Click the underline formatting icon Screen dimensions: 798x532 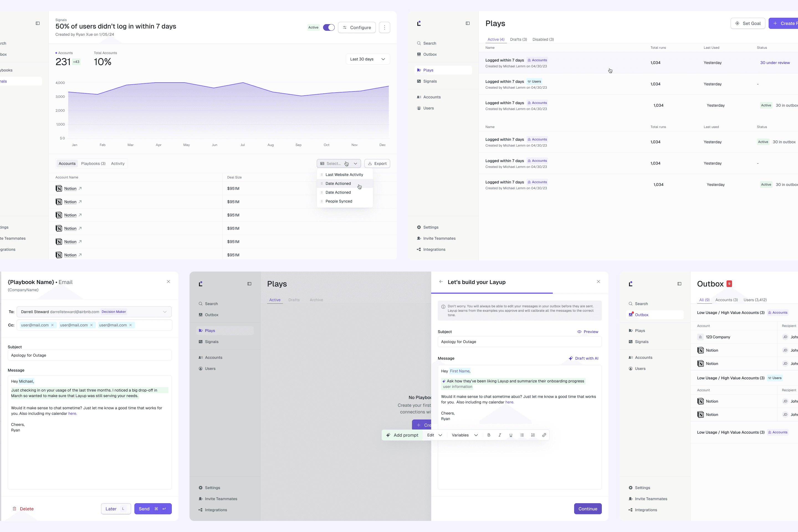coord(511,435)
